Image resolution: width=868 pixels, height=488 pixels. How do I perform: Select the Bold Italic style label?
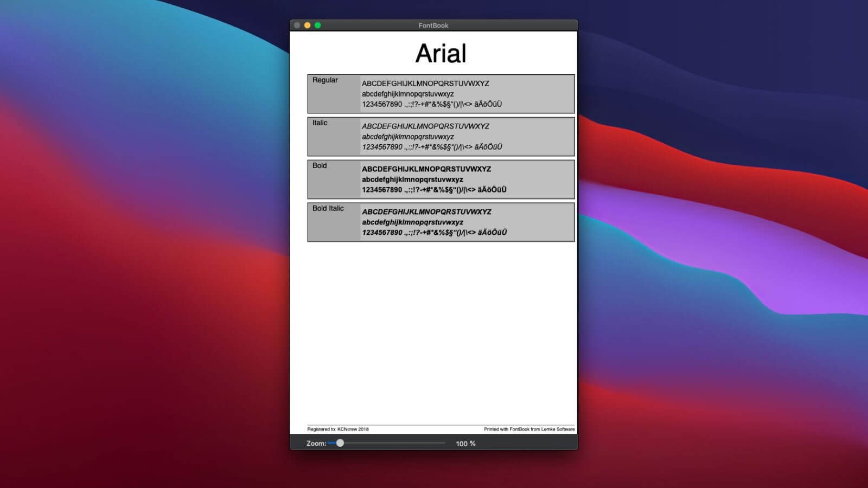pyautogui.click(x=328, y=209)
